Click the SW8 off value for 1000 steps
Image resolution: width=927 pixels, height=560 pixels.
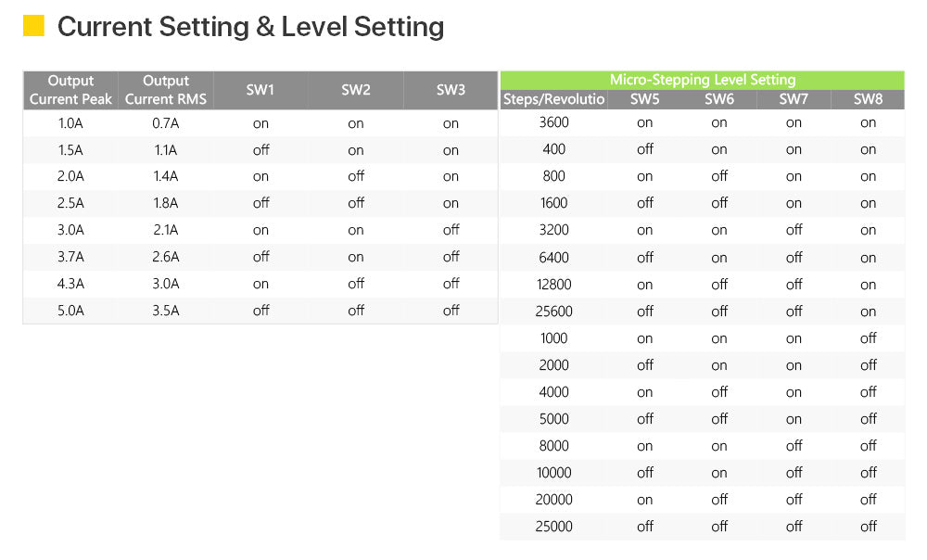tap(869, 337)
